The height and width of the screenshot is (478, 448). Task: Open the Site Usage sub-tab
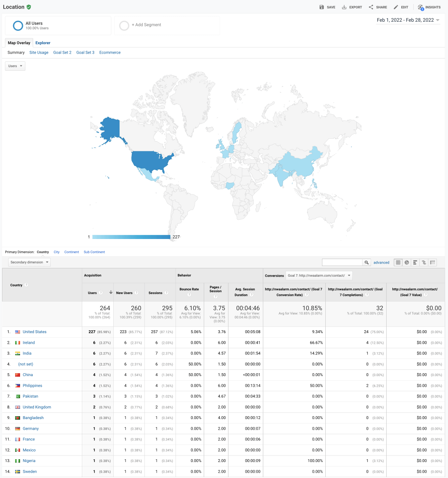click(x=39, y=52)
